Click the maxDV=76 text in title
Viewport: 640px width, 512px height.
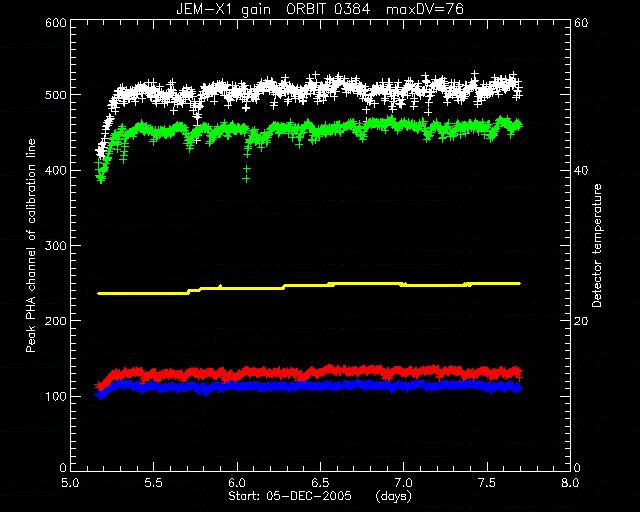click(x=425, y=9)
